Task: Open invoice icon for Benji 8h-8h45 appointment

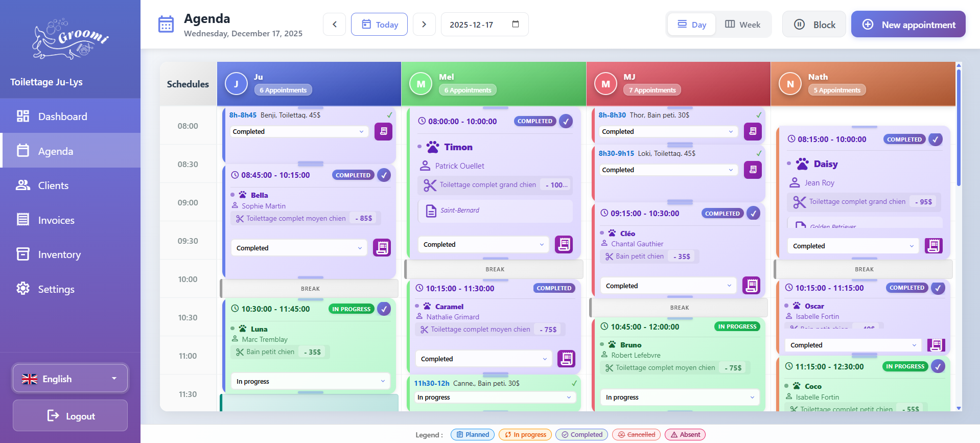Action: tap(383, 131)
